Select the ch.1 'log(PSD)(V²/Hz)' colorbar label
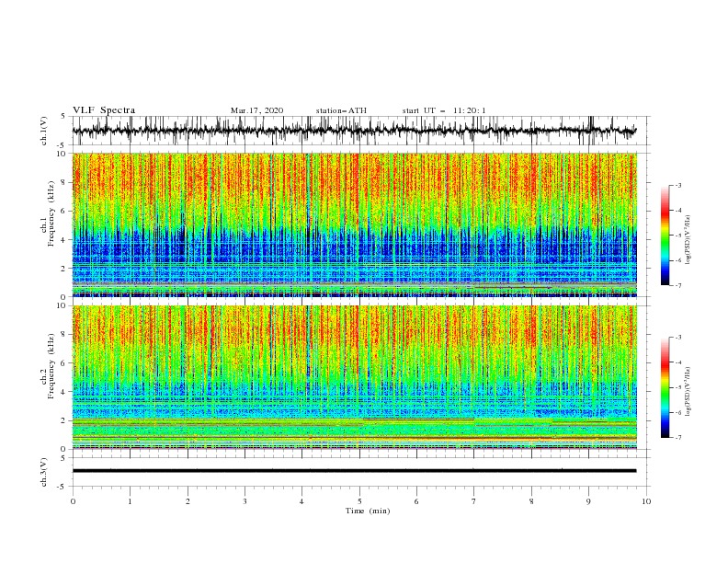This screenshot has height=563, width=728. (x=688, y=240)
